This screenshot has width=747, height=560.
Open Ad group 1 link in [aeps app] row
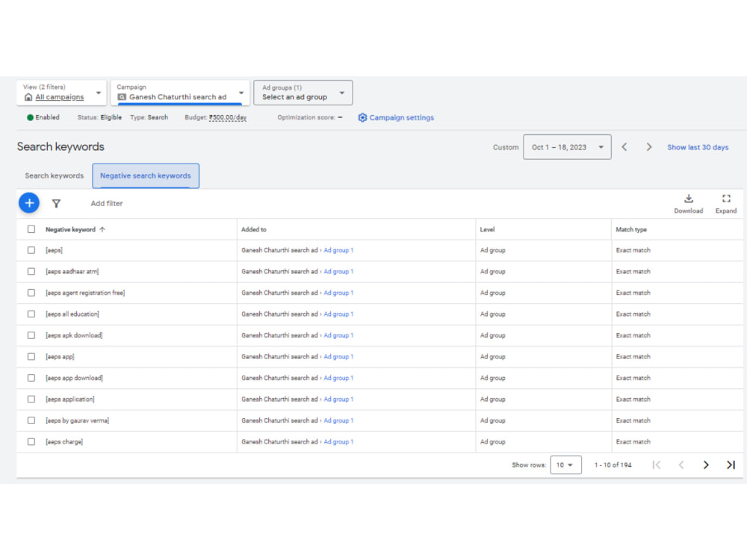coord(338,357)
